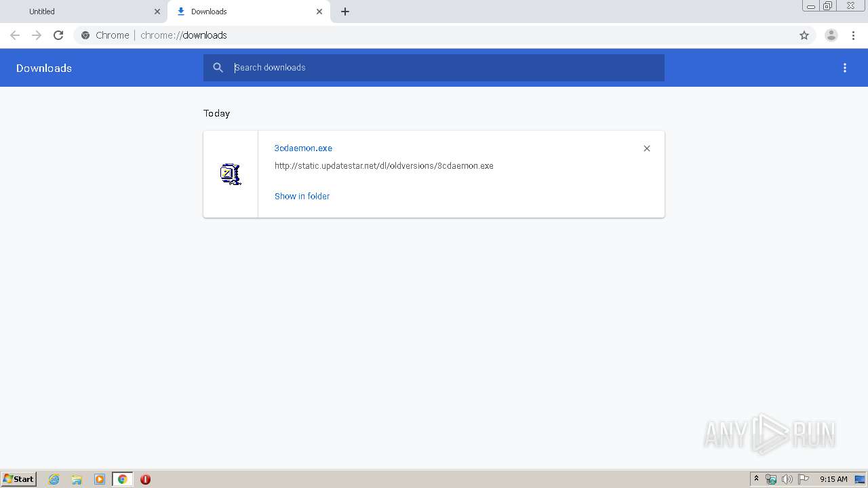This screenshot has width=868, height=488.
Task: Click the download source URL text
Action: point(384,165)
